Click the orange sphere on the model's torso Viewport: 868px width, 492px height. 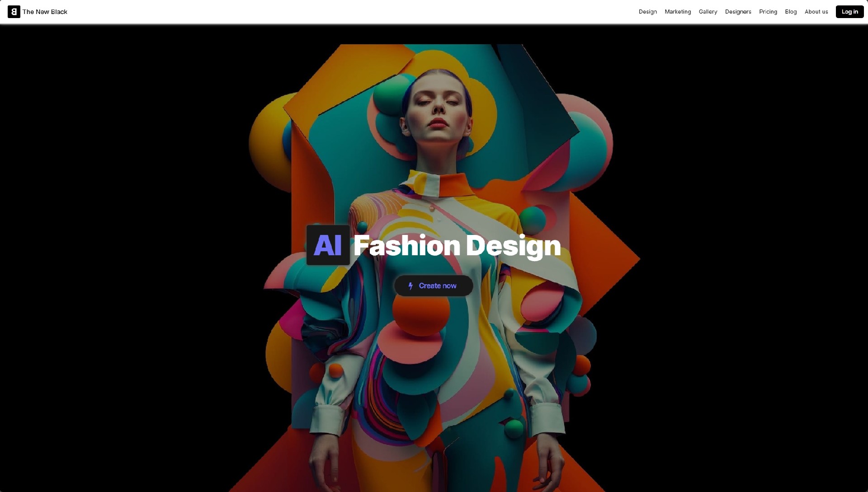click(x=420, y=314)
